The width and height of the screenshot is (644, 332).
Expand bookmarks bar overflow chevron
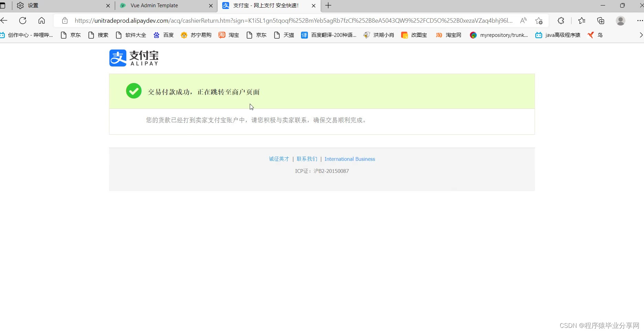(641, 35)
